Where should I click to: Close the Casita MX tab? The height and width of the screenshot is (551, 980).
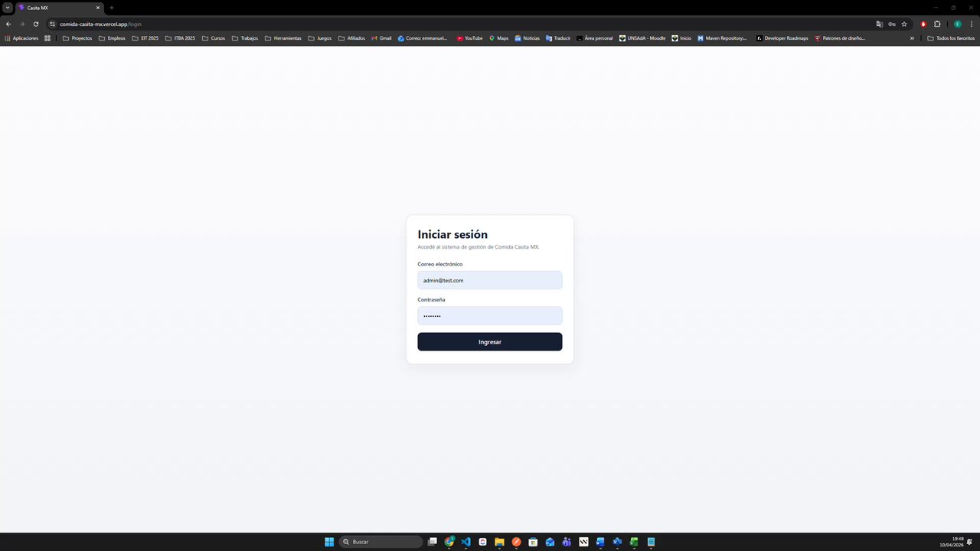(97, 8)
